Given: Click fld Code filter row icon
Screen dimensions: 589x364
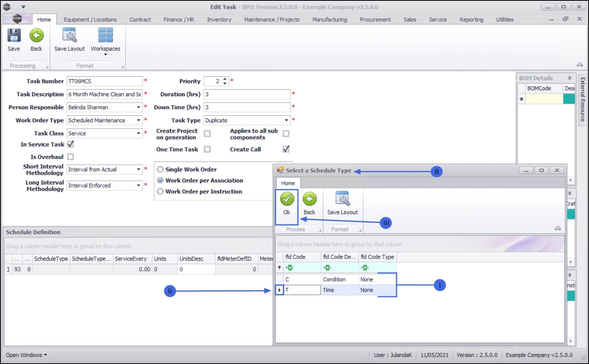Looking at the screenshot, I should (289, 268).
